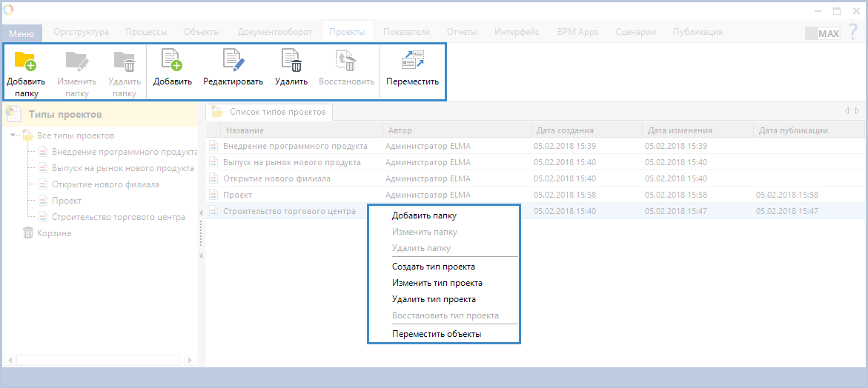This screenshot has width=868, height=388.
Task: Collapse side panel with upper splitter arrow
Action: pos(201,213)
